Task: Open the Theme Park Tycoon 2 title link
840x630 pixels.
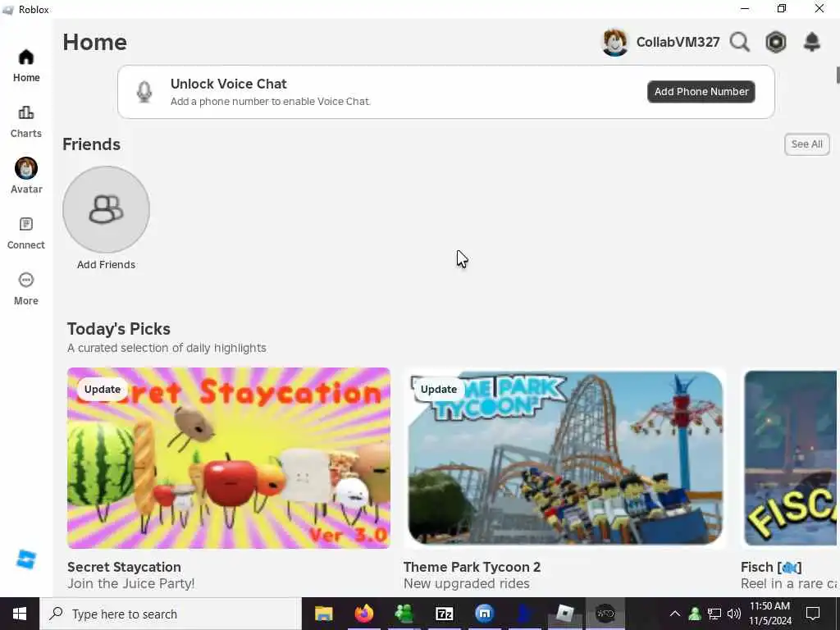Action: click(472, 567)
